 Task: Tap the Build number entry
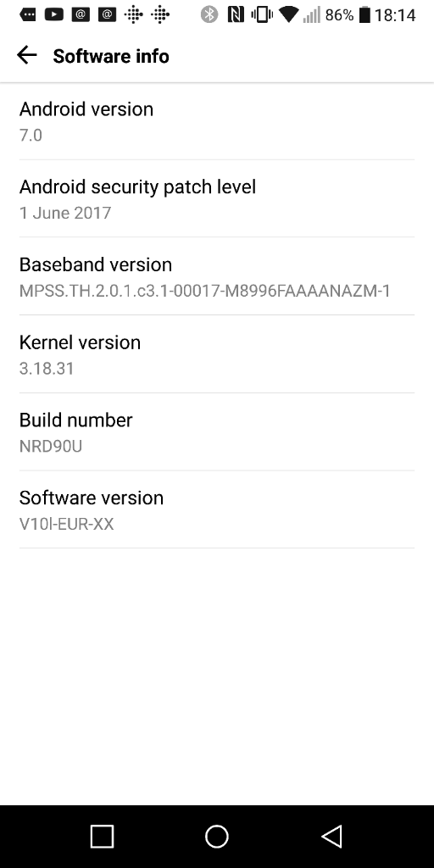217,431
